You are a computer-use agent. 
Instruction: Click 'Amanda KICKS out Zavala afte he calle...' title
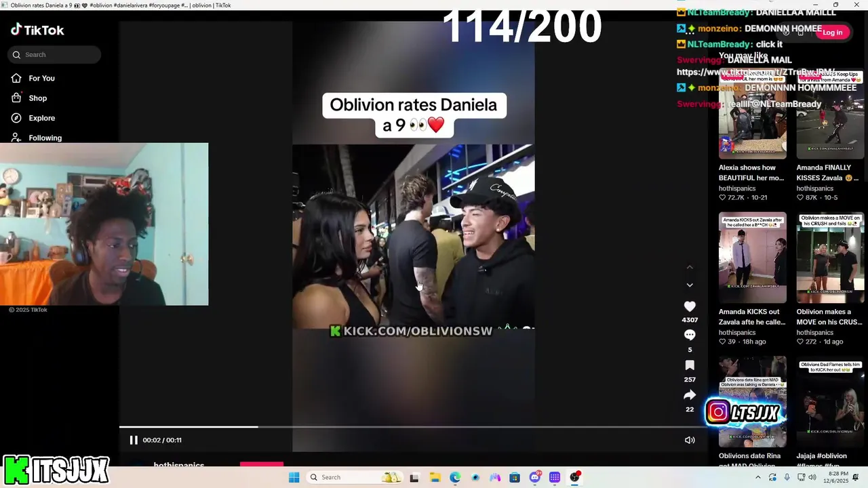[x=752, y=317]
